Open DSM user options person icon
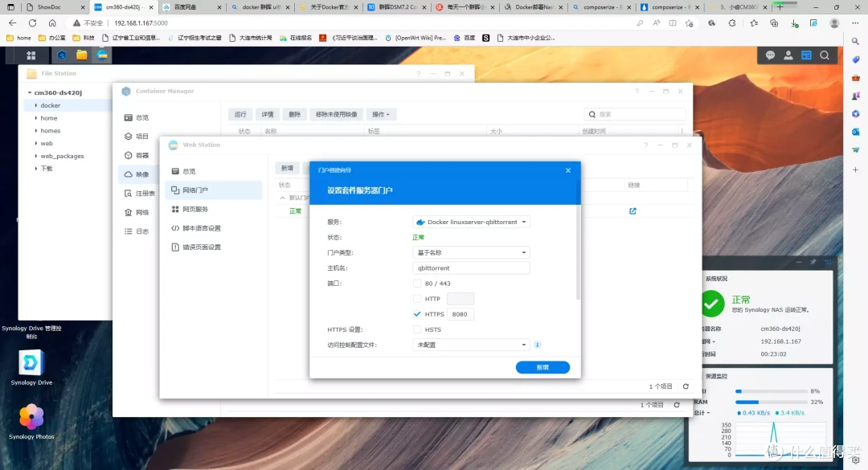 pos(788,55)
